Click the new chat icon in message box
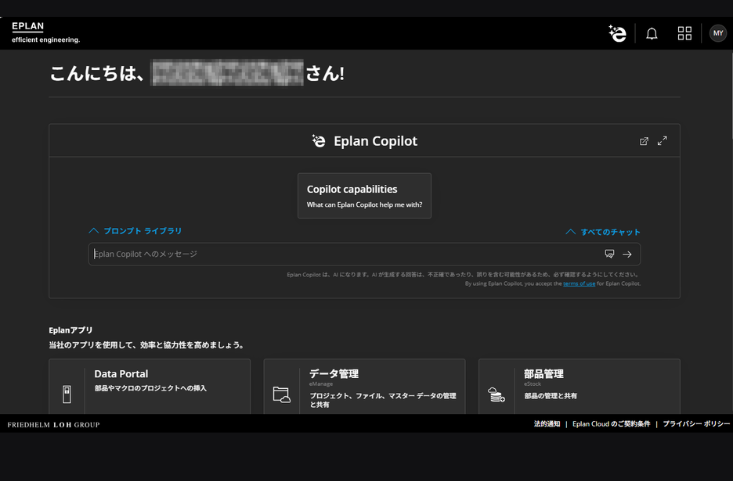This screenshot has width=733, height=481. point(609,254)
